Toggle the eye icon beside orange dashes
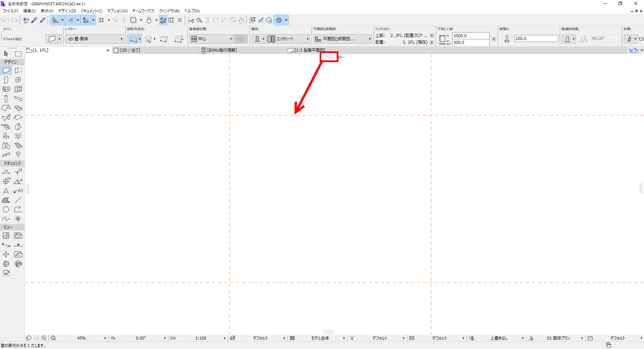The image size is (644, 349). coord(340,57)
